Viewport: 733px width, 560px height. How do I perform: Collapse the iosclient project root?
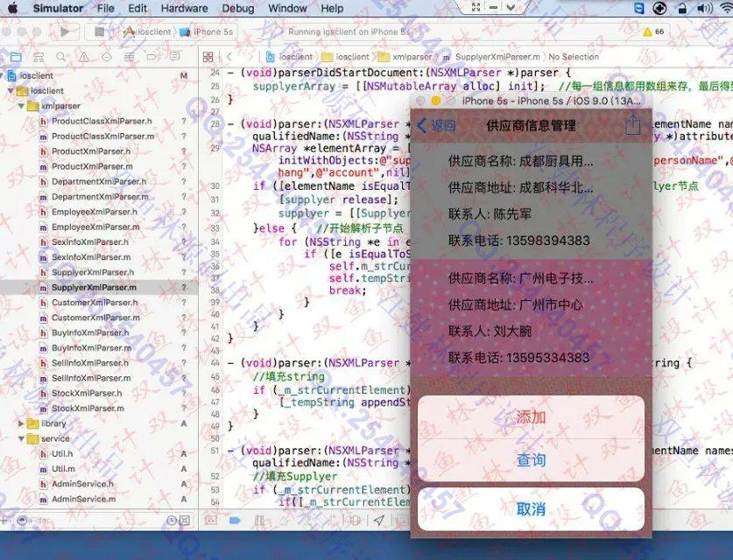3,75
